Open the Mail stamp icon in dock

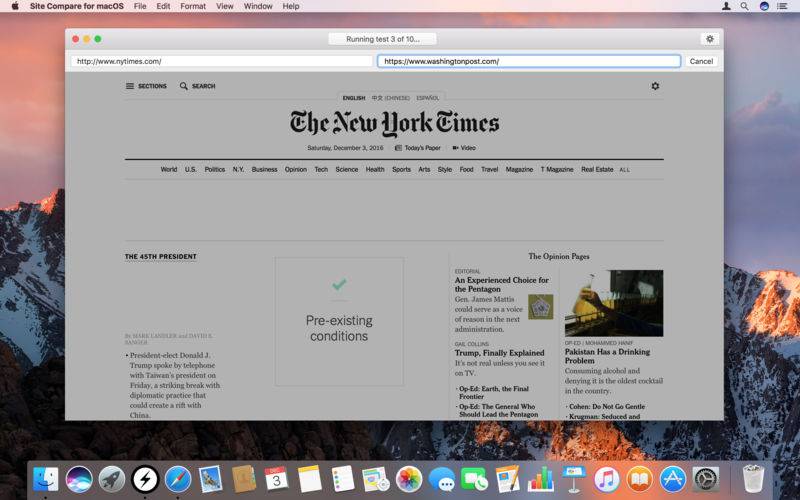tap(211, 480)
